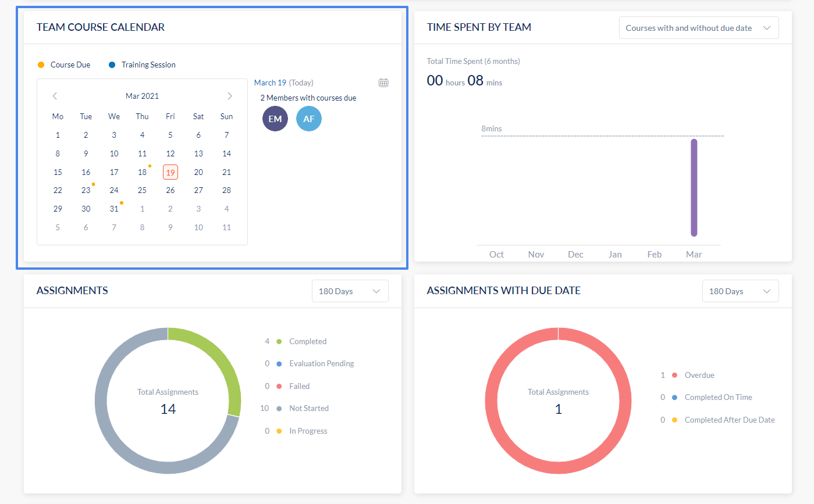
Task: Select today's date 19 in calendar
Action: coord(170,172)
